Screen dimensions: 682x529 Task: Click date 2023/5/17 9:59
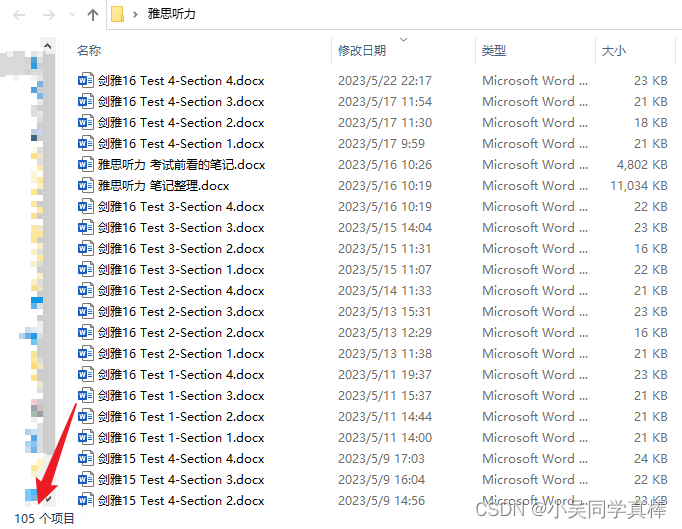[381, 144]
